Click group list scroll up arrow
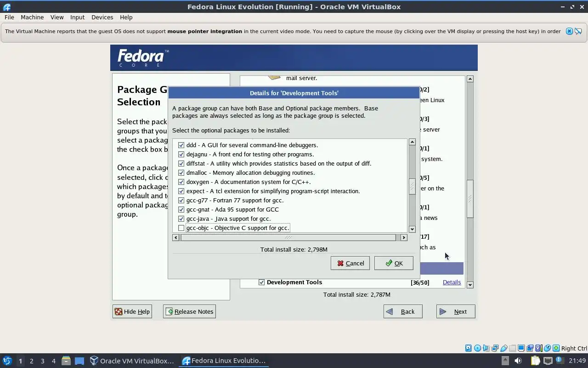Screen dimensions: 588x368 (x=470, y=79)
